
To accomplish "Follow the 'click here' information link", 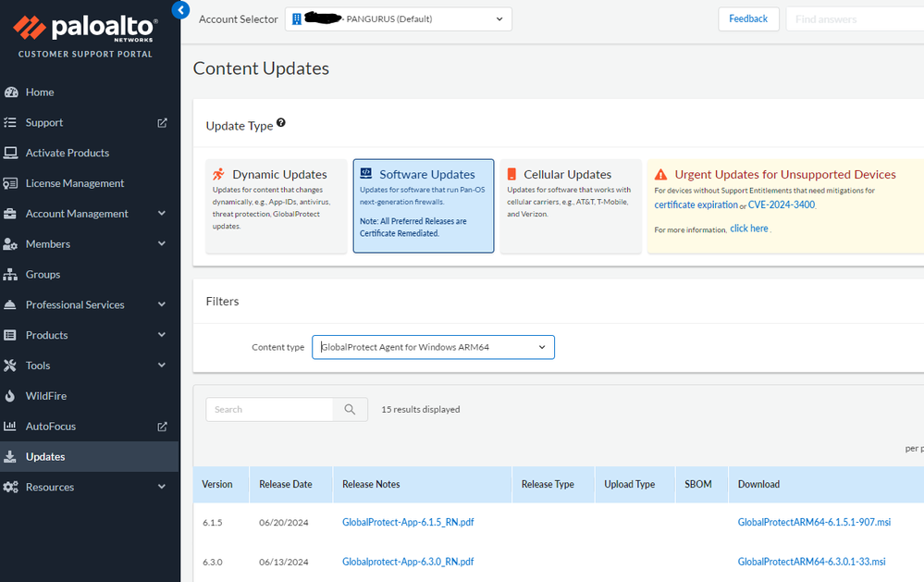I will tap(749, 229).
